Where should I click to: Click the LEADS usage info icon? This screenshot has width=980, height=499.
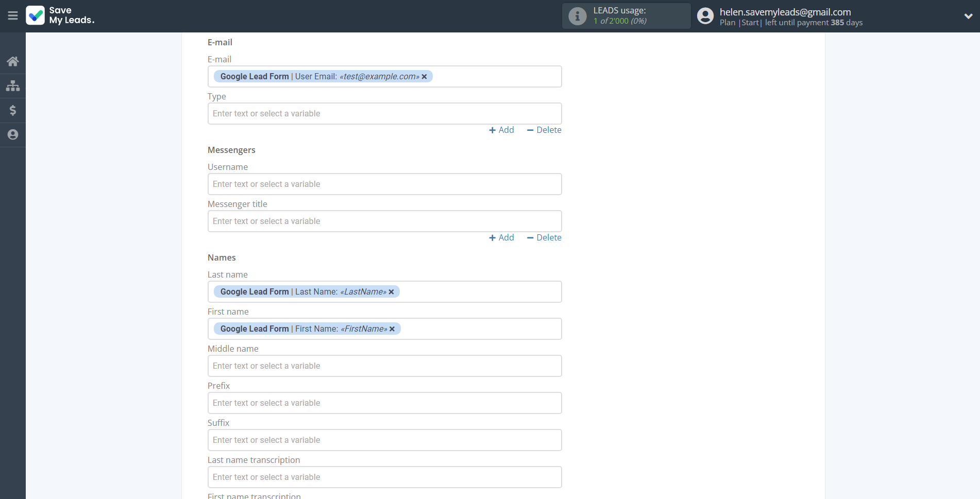(x=577, y=16)
